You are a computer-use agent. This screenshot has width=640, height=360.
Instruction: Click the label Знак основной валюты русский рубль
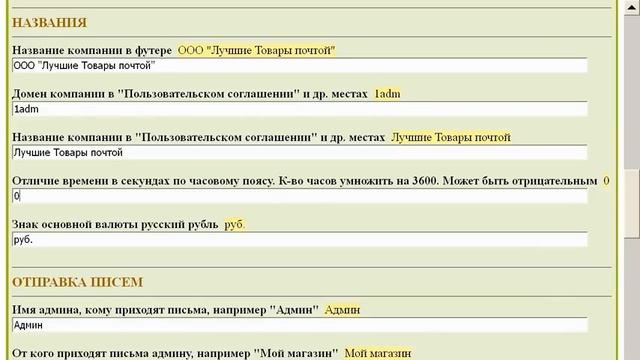116,224
